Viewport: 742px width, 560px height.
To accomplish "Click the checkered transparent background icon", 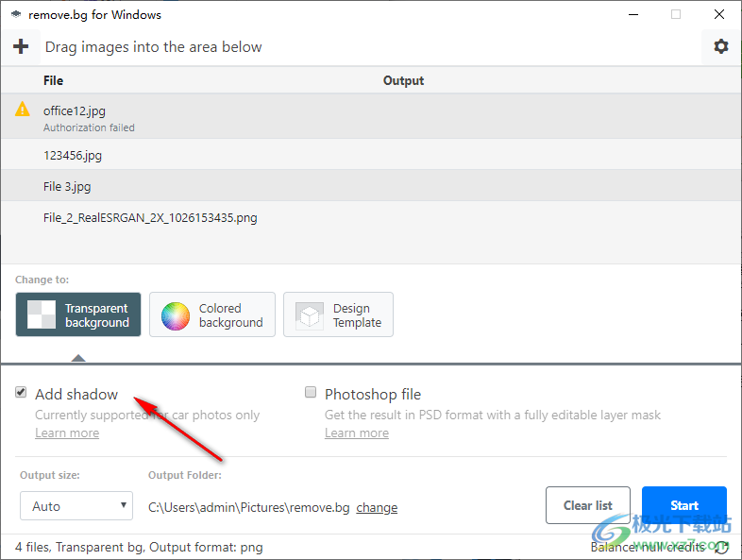I will pos(42,314).
